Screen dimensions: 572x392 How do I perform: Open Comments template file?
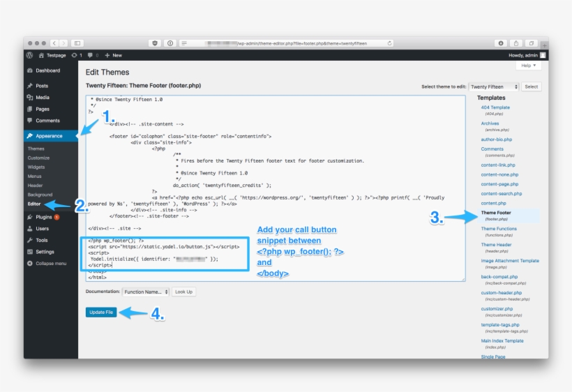[x=492, y=149]
